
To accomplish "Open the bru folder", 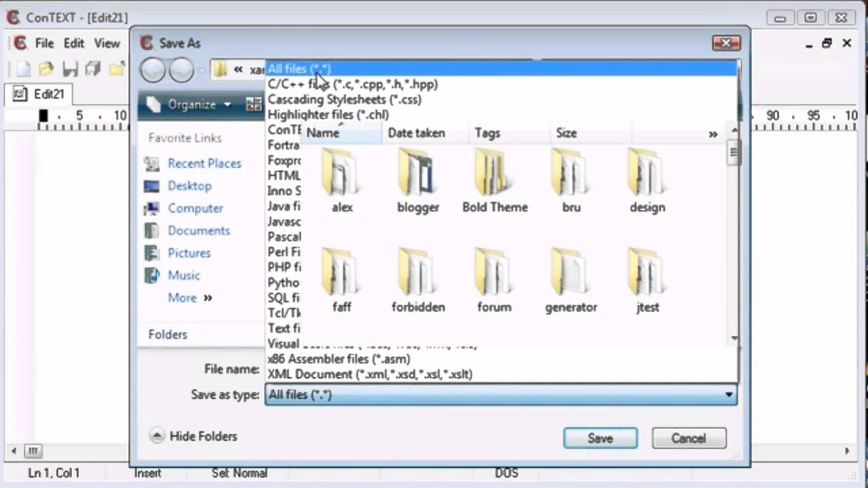I will point(571,181).
